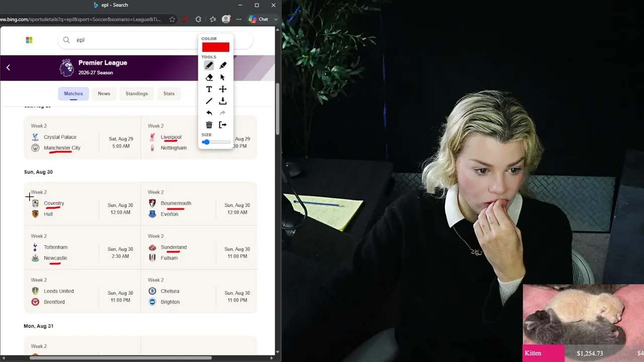Open the Bournemouth team link
644x362 pixels.
[176, 203]
